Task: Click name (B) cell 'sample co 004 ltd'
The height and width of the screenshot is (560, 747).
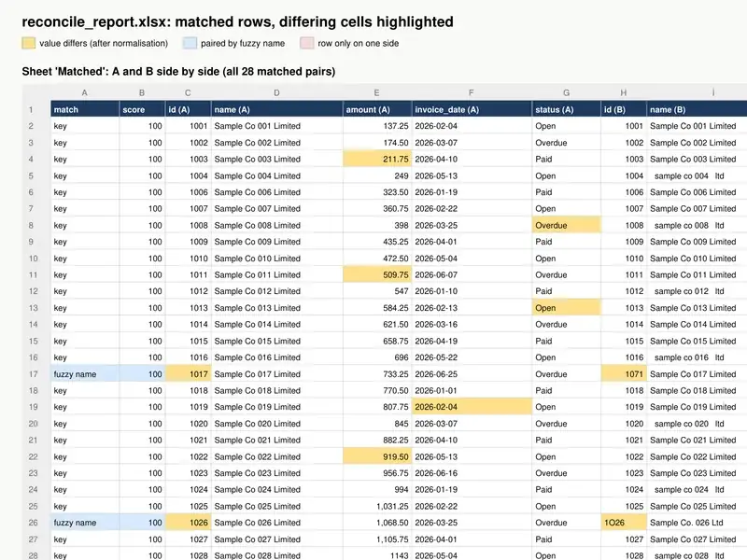Action: 697,175
